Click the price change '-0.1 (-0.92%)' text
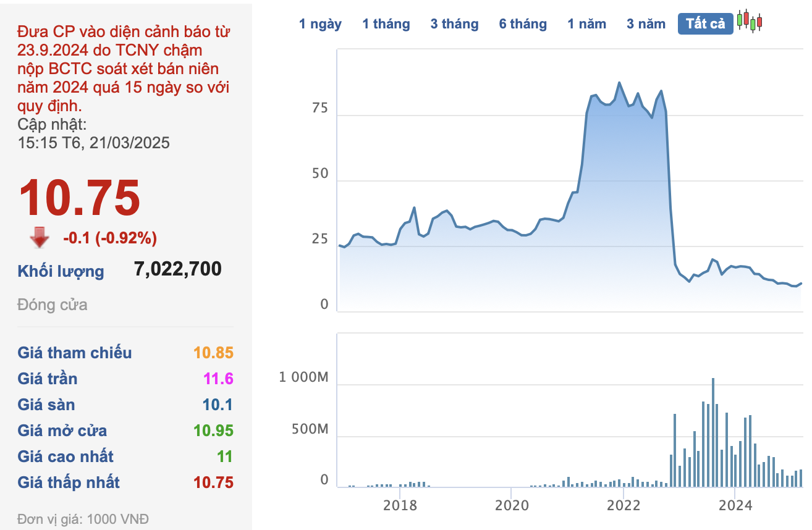Image resolution: width=812 pixels, height=530 pixels. pyautogui.click(x=110, y=238)
